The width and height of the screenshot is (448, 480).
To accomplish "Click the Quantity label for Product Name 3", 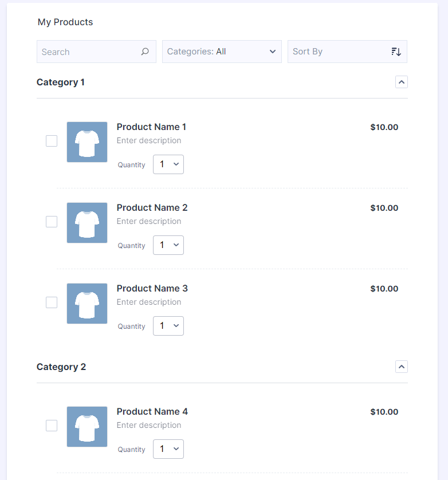I will [x=131, y=326].
